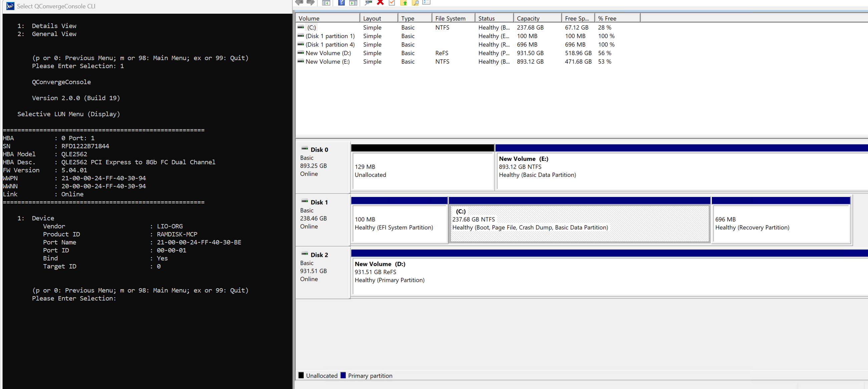Click the disk icon next to Disk 2 label
This screenshot has height=389, width=868.
[x=305, y=254]
